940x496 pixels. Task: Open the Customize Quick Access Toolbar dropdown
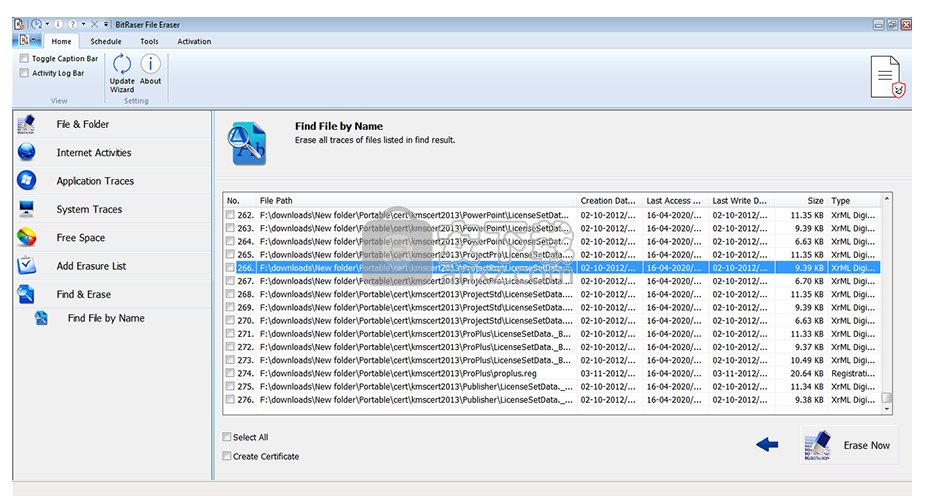[106, 25]
